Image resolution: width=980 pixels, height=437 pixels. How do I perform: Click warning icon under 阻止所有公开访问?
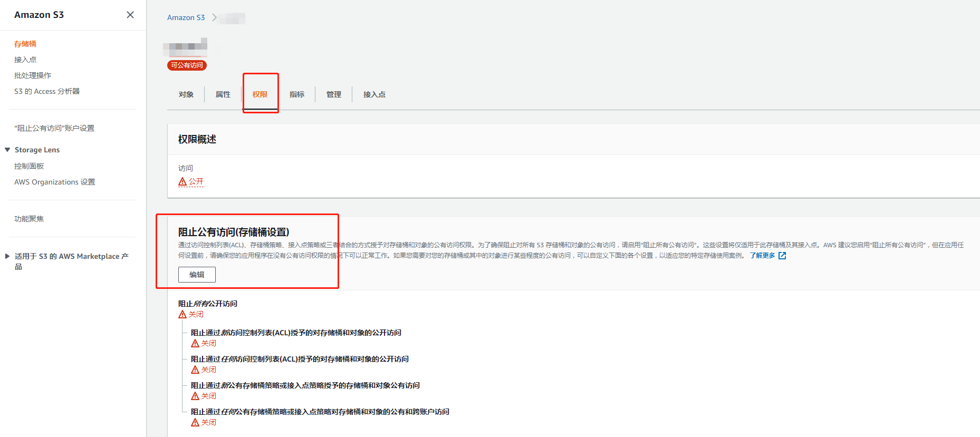click(182, 314)
